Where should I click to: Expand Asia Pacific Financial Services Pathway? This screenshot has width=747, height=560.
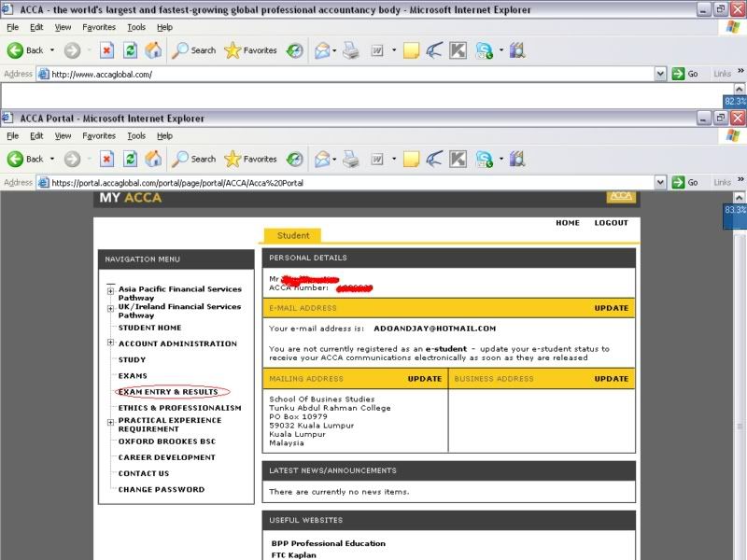coord(110,290)
